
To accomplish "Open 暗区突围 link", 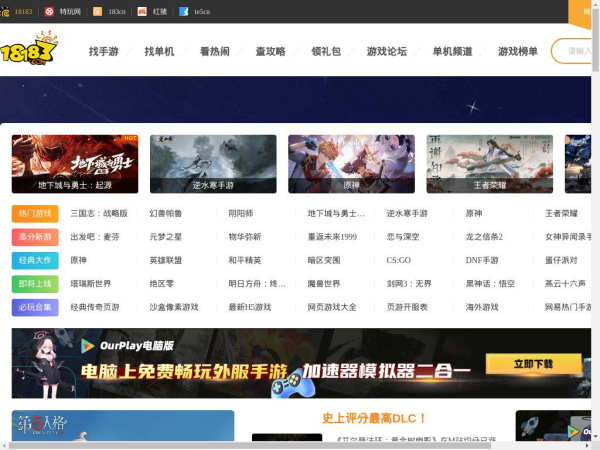I will coord(324,260).
